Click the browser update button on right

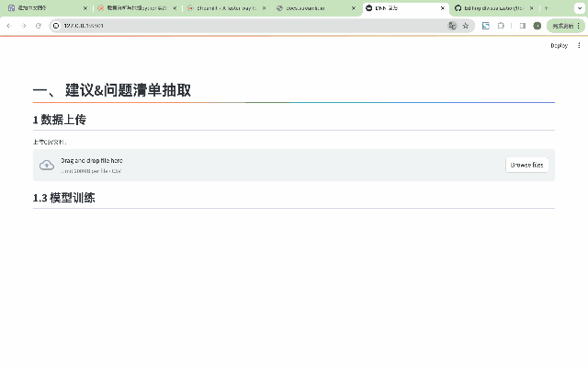coord(566,26)
